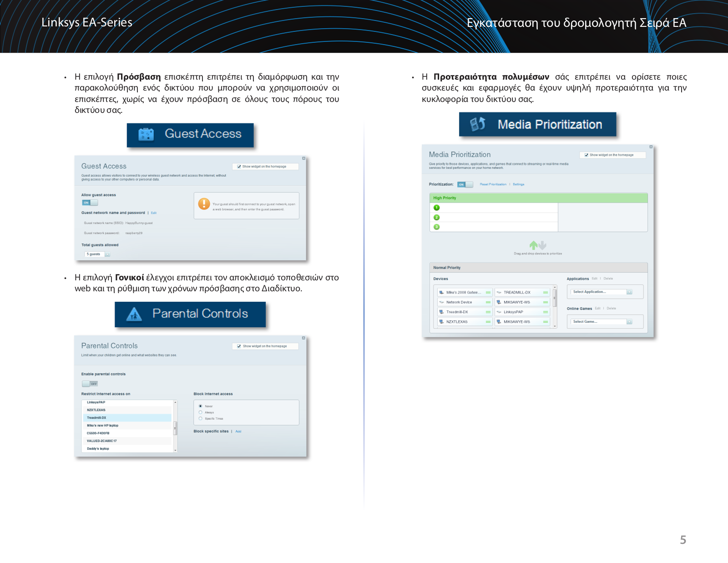This screenshot has width=728, height=563.
Task: Open the 5 guests dropdown
Action: (97, 254)
